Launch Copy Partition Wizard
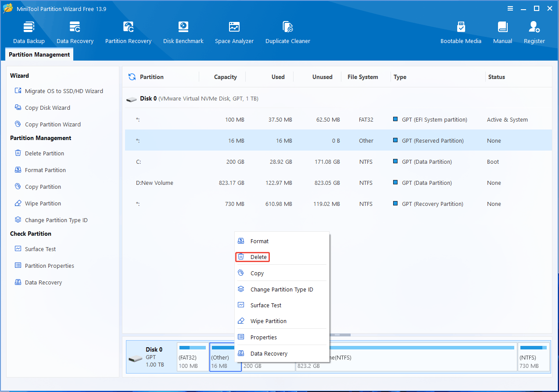Image resolution: width=559 pixels, height=392 pixels. pos(47,124)
